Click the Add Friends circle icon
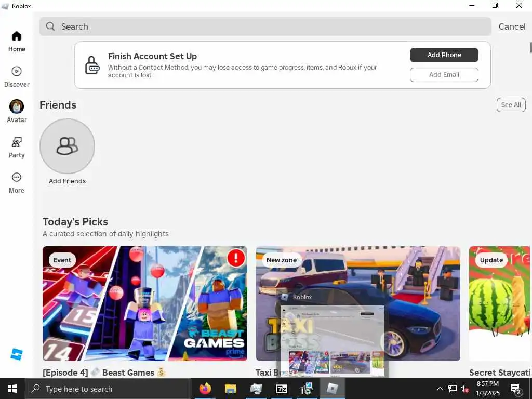Screen dimensions: 532x399 [x=67, y=146]
